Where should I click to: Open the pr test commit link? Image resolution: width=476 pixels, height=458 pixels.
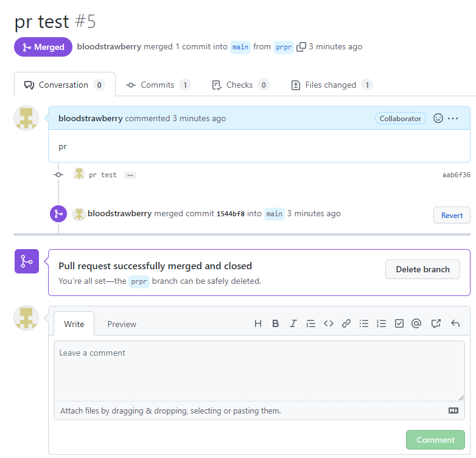(103, 175)
